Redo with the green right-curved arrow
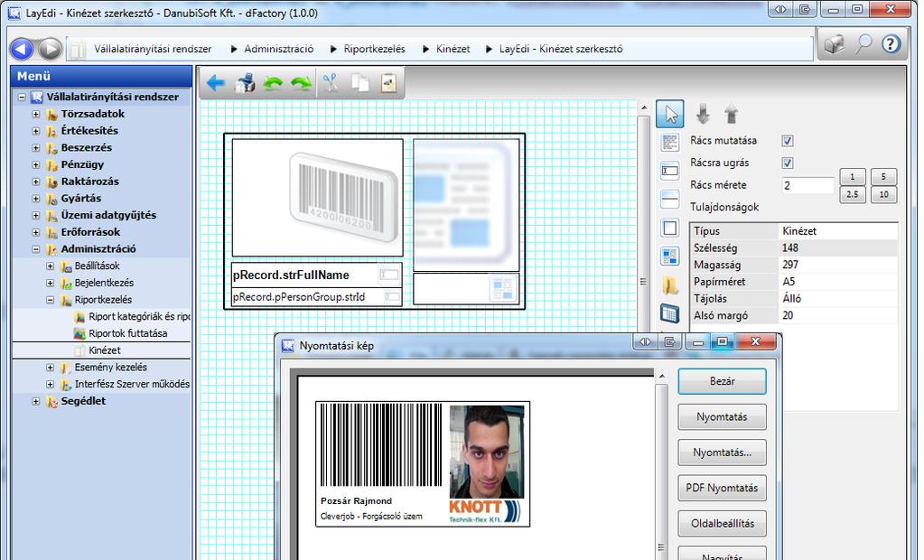Viewport: 924px width, 560px height. pos(301,83)
